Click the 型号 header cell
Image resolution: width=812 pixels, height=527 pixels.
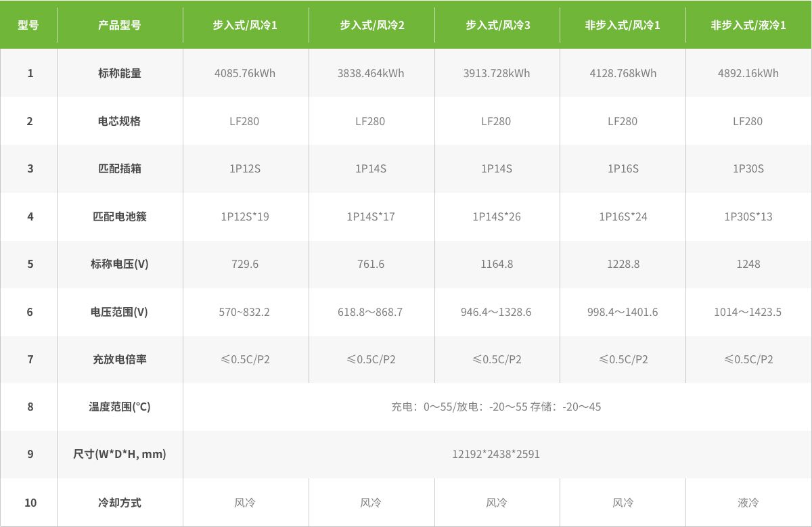click(x=28, y=26)
